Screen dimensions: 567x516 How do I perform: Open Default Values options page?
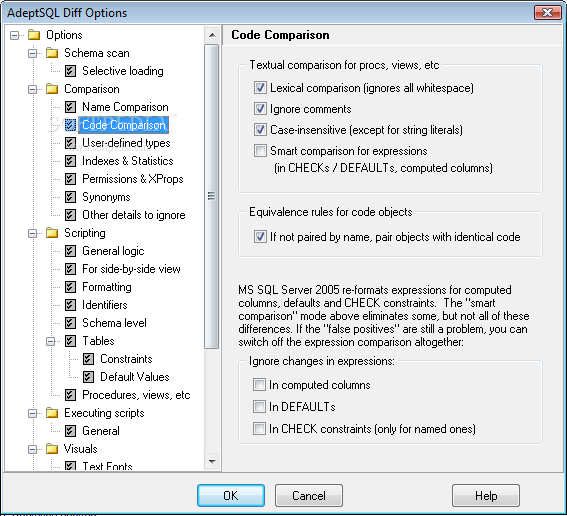coord(135,377)
